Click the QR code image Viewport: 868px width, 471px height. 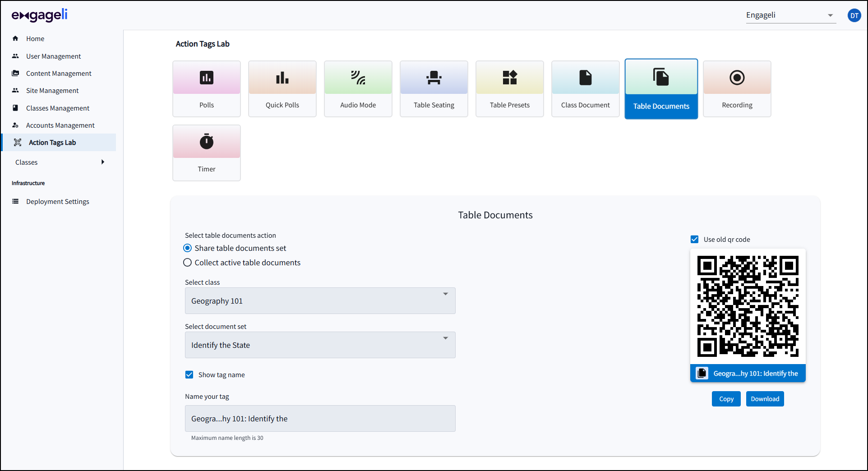[x=748, y=306]
